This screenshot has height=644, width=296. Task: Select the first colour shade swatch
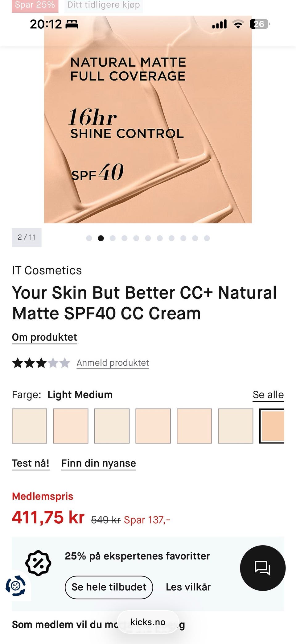point(29,426)
